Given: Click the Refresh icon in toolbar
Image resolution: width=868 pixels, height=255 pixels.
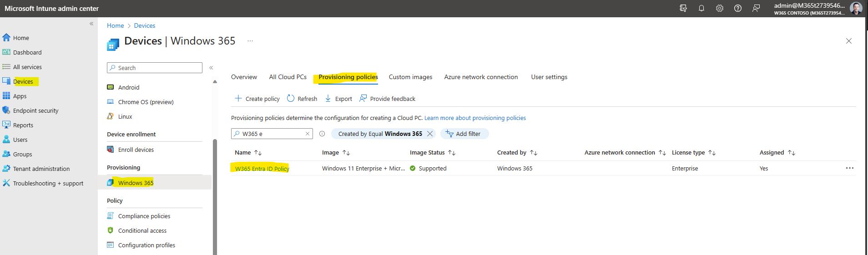Looking at the screenshot, I should coord(291,99).
